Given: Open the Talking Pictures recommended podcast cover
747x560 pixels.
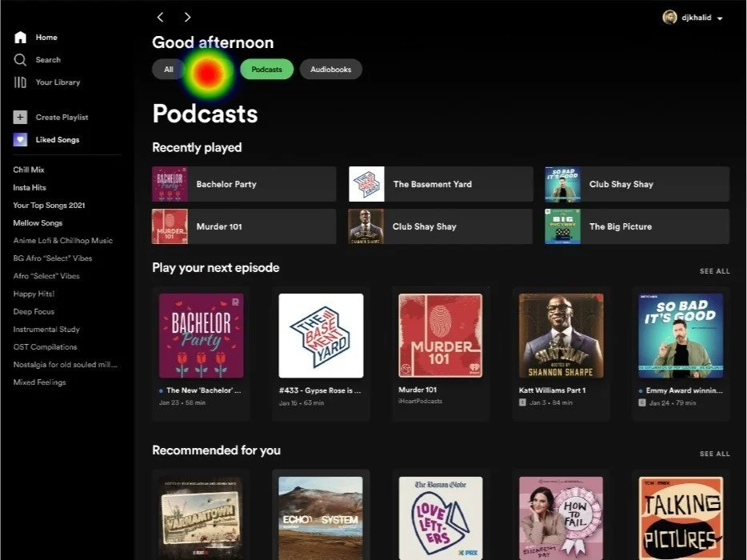Looking at the screenshot, I should (681, 518).
